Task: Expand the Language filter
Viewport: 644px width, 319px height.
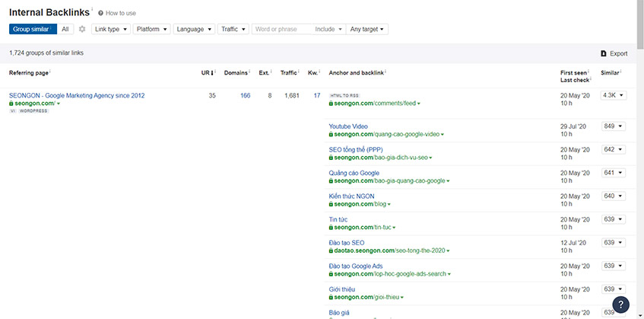Action: [194, 29]
